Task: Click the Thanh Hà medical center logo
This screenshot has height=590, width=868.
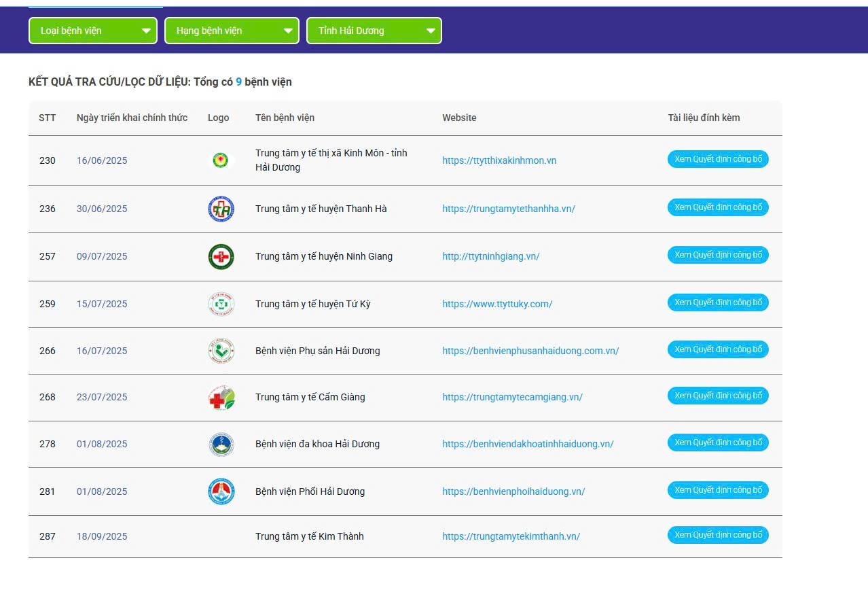Action: (x=221, y=209)
